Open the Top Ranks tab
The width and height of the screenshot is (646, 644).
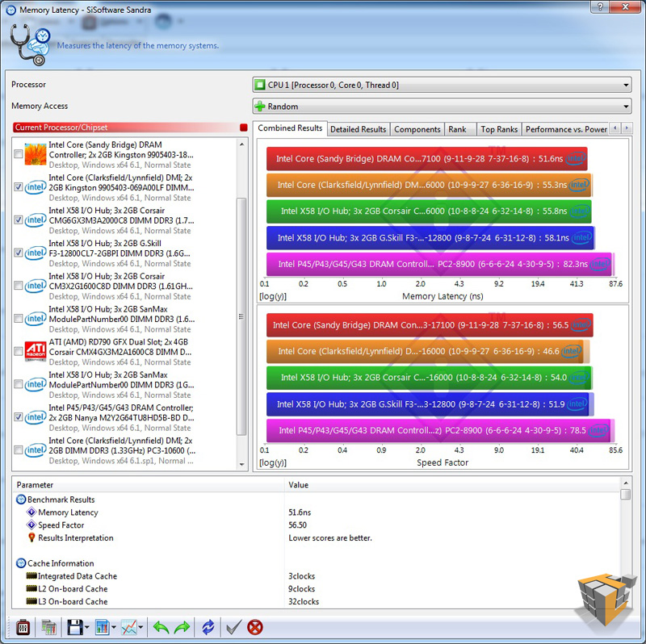point(499,129)
